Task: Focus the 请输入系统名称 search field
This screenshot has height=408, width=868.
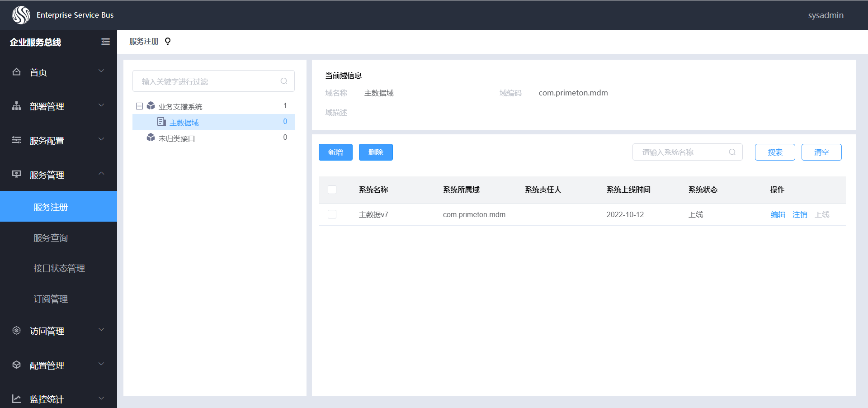Action: coord(688,152)
